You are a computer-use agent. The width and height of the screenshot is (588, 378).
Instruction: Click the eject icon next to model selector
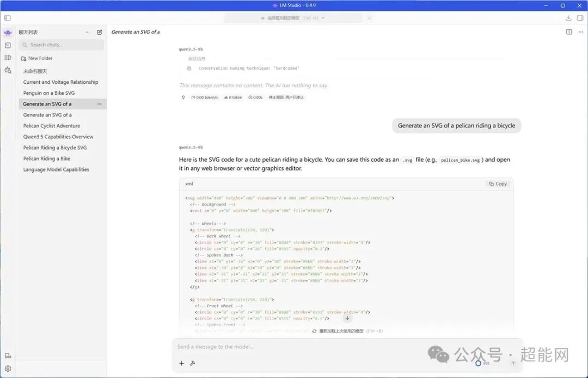tap(369, 18)
